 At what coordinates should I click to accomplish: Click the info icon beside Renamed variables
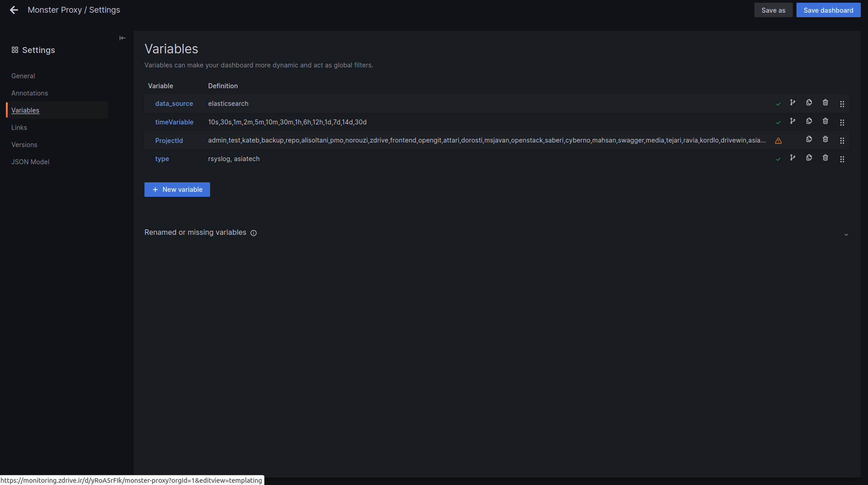click(254, 233)
